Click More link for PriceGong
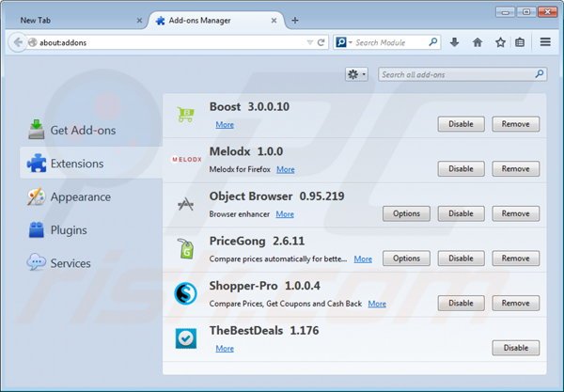 pyautogui.click(x=363, y=259)
